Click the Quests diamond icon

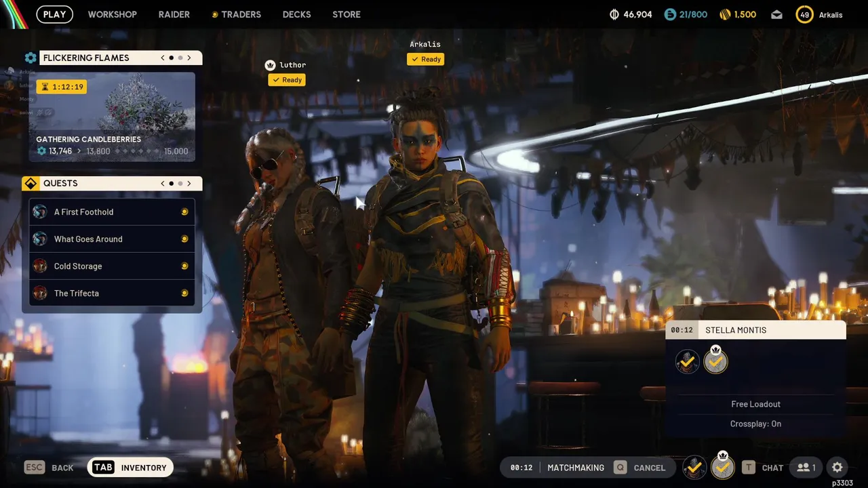(31, 183)
